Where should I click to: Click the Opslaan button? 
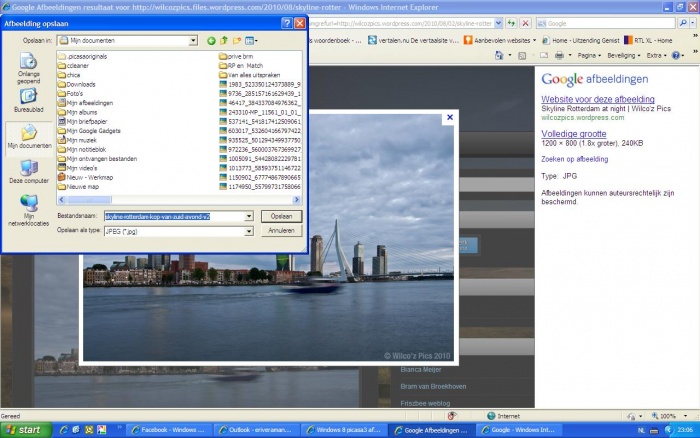coord(281,216)
